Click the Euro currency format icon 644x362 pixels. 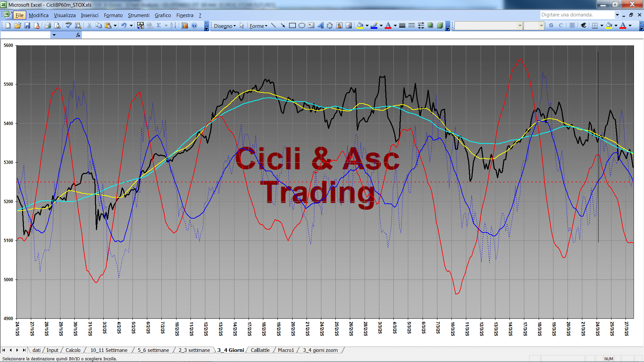(x=584, y=25)
